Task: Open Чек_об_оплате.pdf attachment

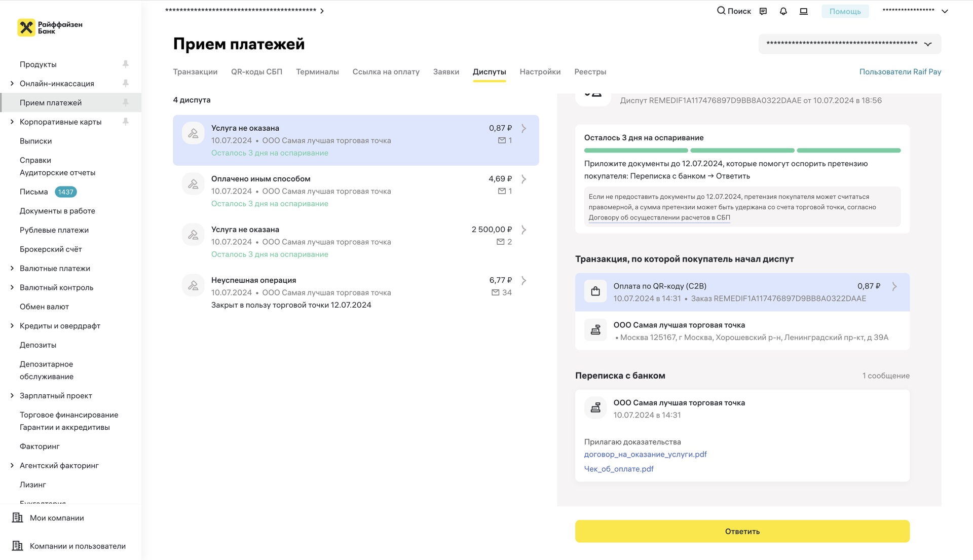Action: [619, 469]
